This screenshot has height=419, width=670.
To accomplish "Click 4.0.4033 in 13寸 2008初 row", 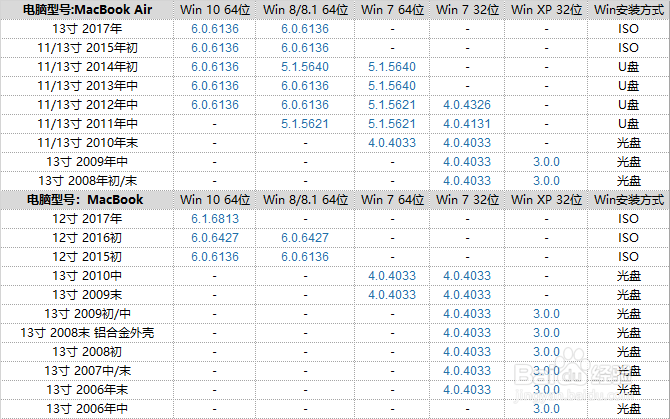I will point(467,352).
